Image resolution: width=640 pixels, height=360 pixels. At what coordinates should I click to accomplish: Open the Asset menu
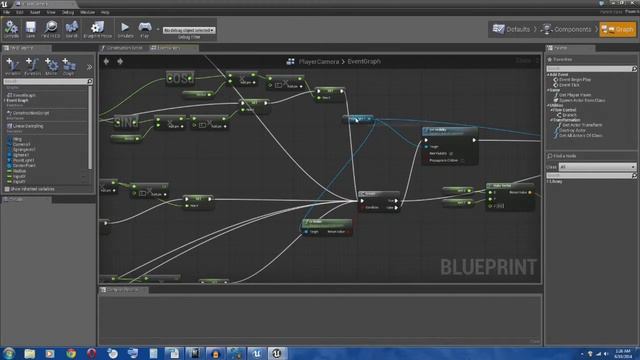[x=35, y=12]
